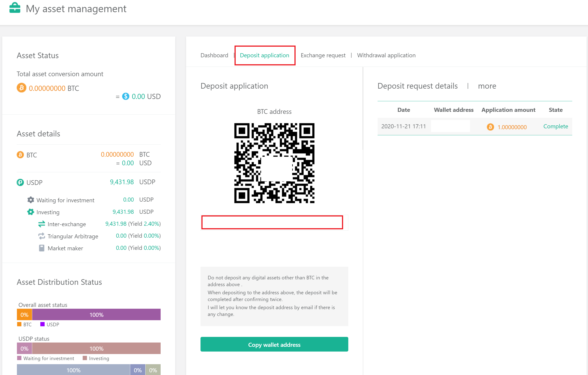Click the Market maker book icon

pyautogui.click(x=41, y=248)
